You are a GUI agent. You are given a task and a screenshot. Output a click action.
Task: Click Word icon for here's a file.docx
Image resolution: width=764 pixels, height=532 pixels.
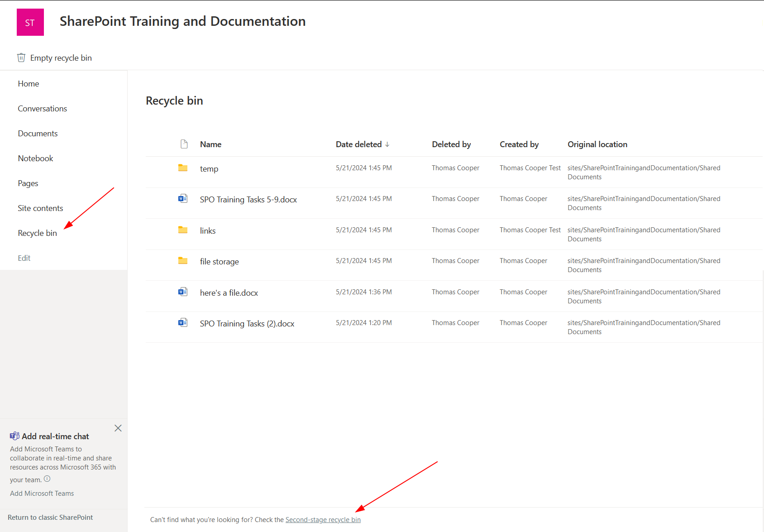[x=183, y=292]
